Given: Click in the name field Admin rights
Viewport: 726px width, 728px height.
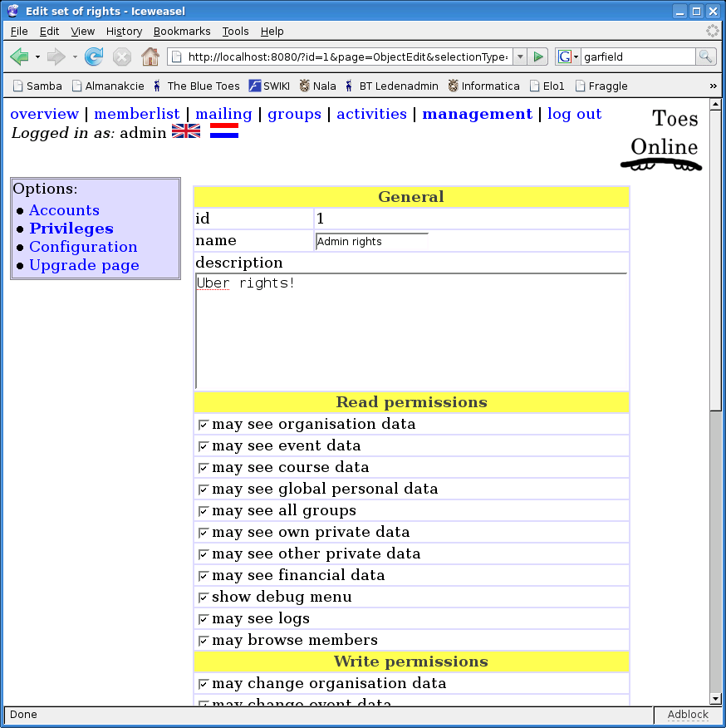Looking at the screenshot, I should click(371, 242).
